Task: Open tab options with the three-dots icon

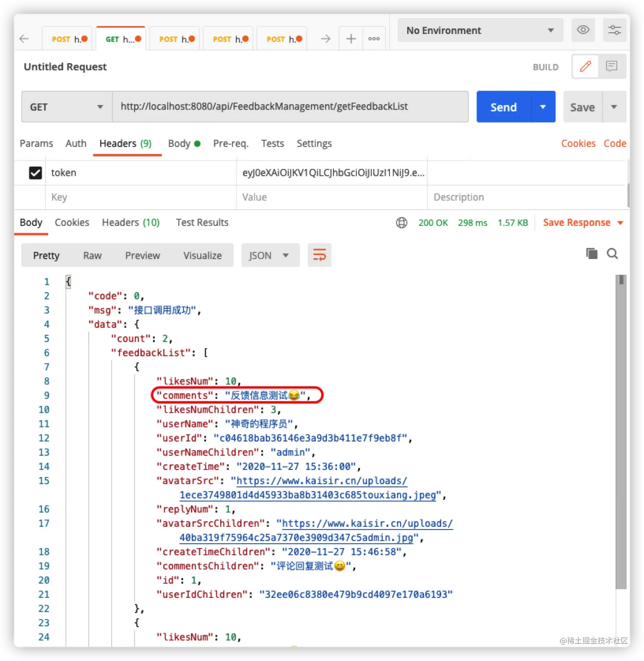Action: (x=374, y=39)
